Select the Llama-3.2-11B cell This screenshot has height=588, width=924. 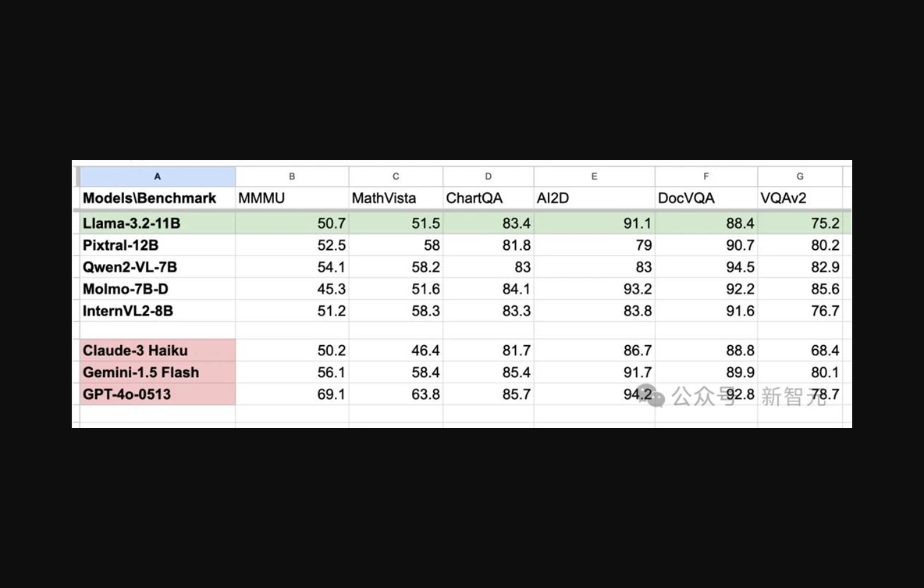[132, 223]
